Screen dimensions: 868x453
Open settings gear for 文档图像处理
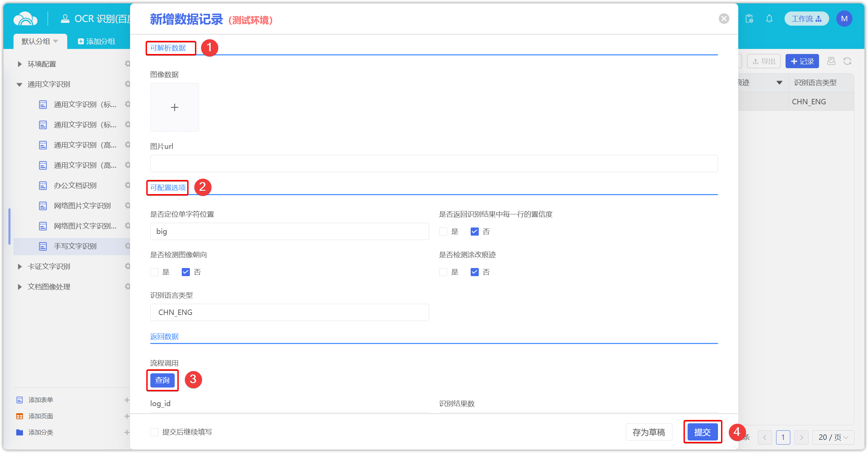pyautogui.click(x=127, y=286)
